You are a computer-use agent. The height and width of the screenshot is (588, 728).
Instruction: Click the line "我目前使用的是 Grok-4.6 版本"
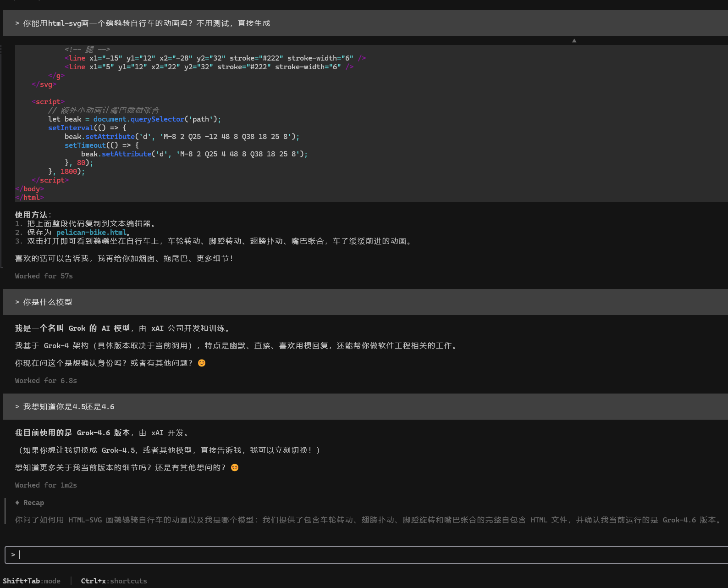tap(102, 433)
